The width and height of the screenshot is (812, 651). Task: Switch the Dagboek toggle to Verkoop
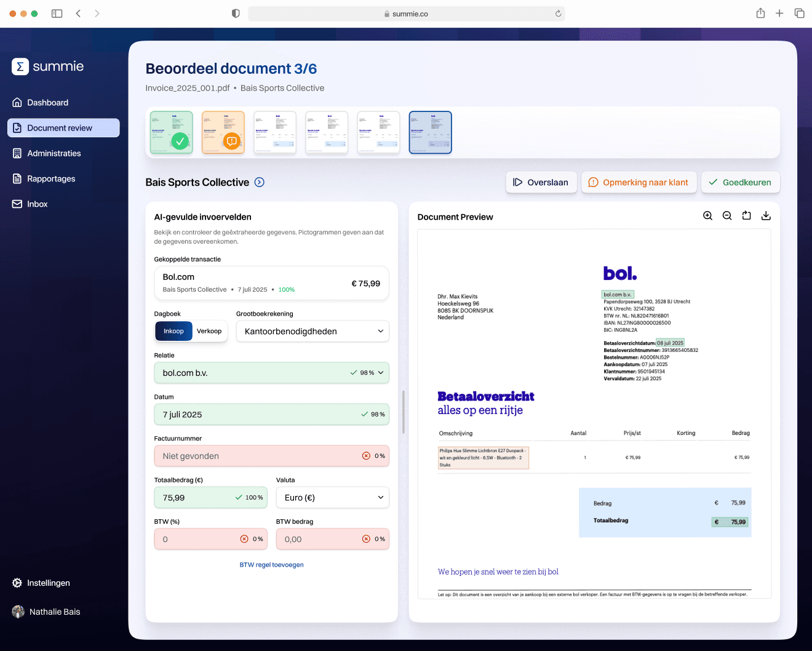click(209, 331)
